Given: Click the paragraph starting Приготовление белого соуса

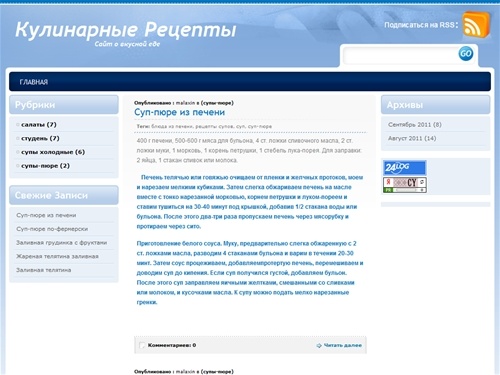Looking at the screenshot, I should [250, 273].
